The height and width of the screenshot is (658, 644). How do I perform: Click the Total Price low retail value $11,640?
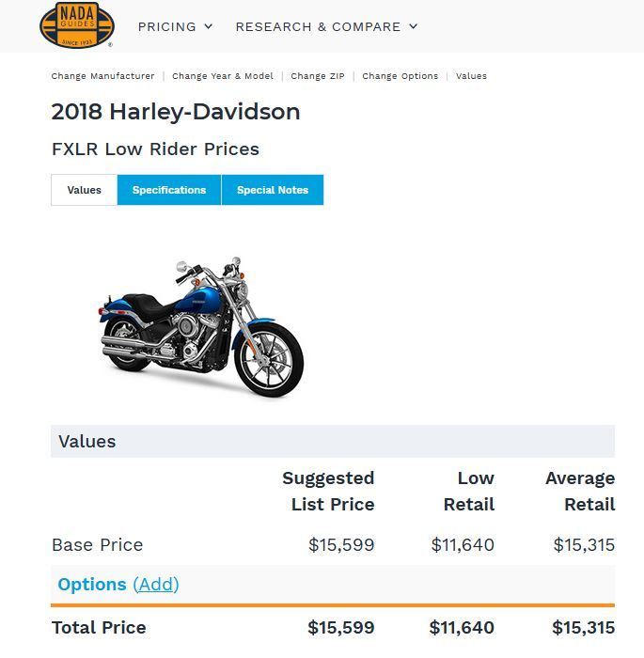tap(462, 628)
